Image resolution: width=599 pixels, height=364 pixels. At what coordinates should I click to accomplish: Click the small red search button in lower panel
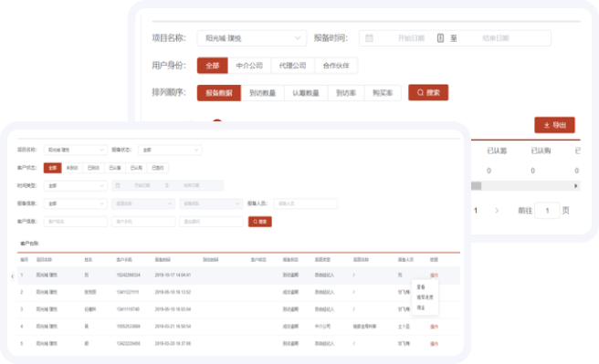(x=259, y=222)
